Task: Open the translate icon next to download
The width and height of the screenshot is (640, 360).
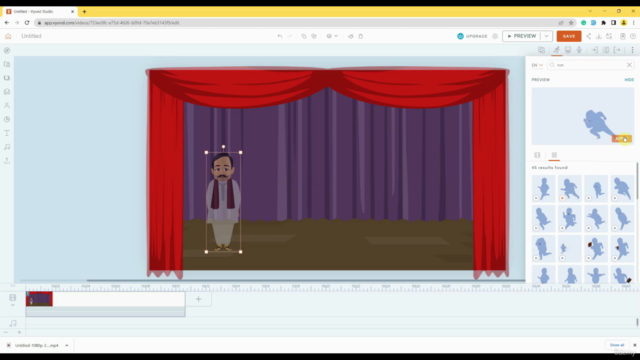Action: [x=609, y=36]
